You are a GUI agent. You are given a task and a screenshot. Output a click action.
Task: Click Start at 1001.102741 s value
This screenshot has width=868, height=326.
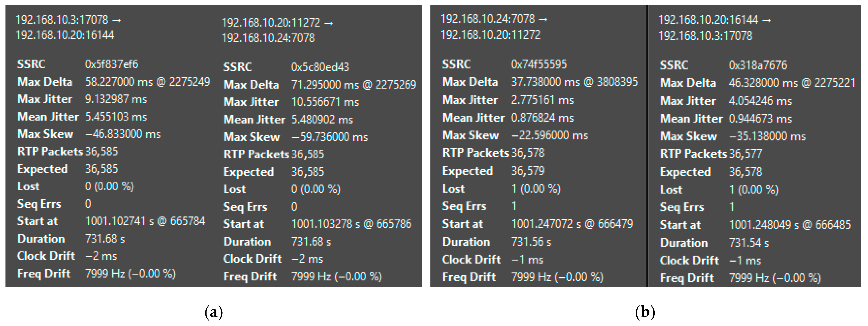(145, 221)
